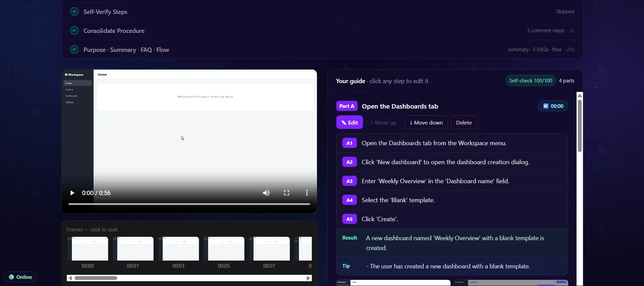The image size is (644, 286).
Task: Delete Part A from the guide
Action: [x=464, y=122]
